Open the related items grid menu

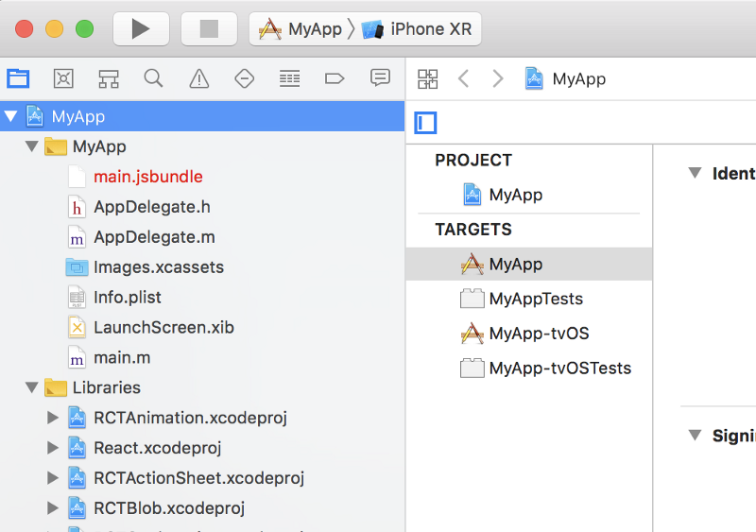coord(428,78)
